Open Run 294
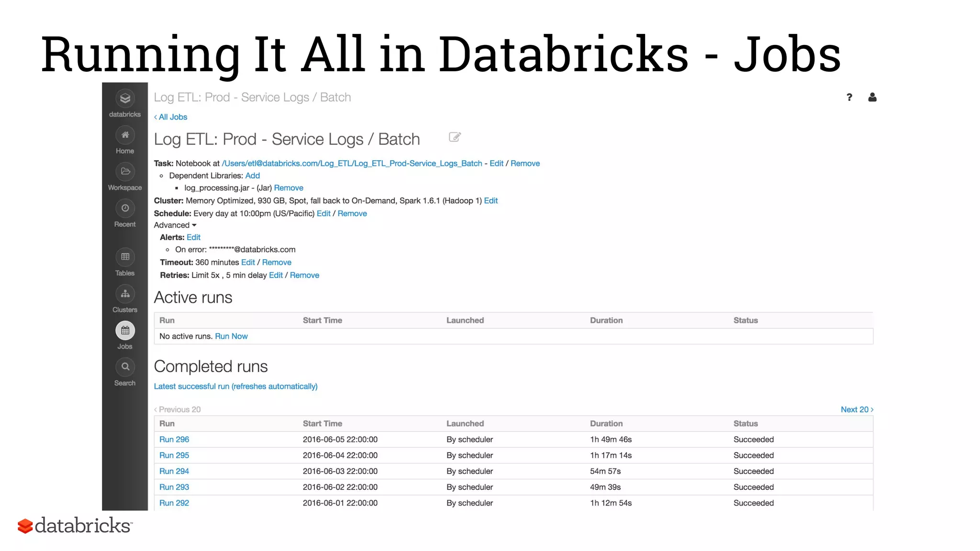The height and width of the screenshot is (551, 980). click(x=174, y=472)
